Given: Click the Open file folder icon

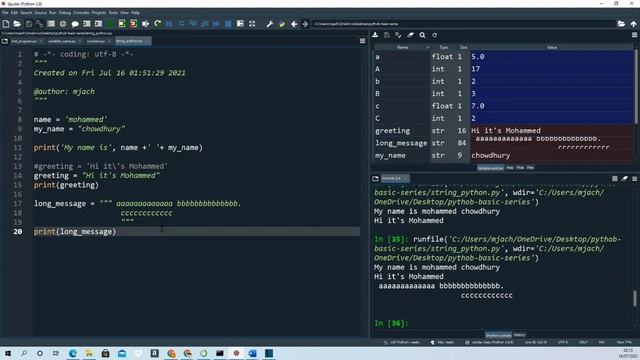Looking at the screenshot, I should tap(17, 24).
